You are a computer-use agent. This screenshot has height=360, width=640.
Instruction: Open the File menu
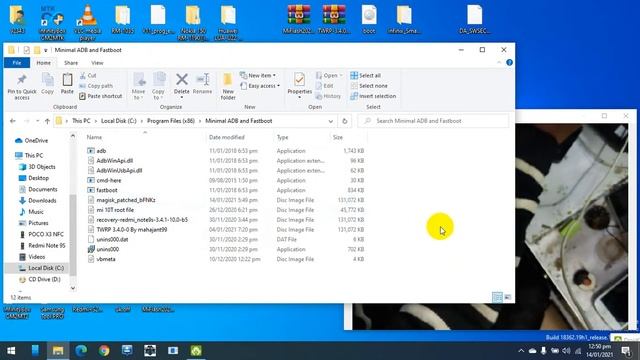pos(17,63)
